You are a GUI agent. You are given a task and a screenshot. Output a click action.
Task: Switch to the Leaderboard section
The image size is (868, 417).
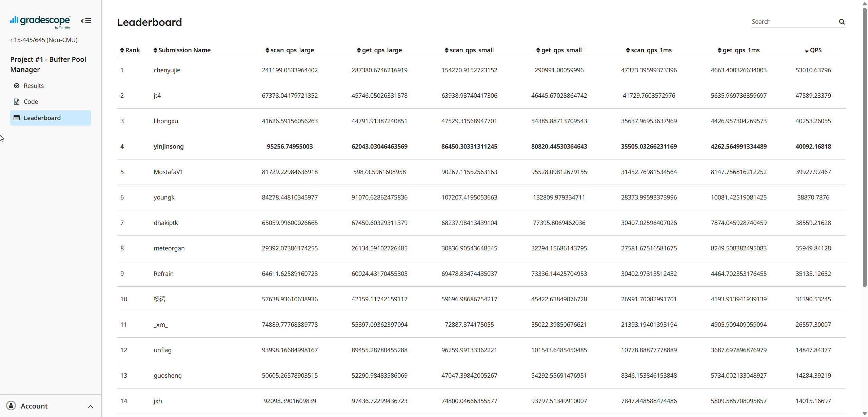click(42, 118)
